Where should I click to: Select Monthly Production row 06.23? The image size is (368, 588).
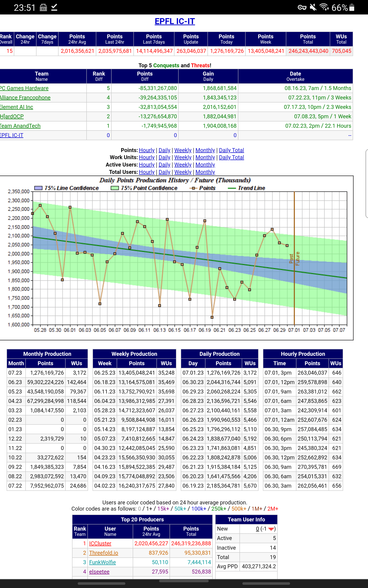[47, 382]
